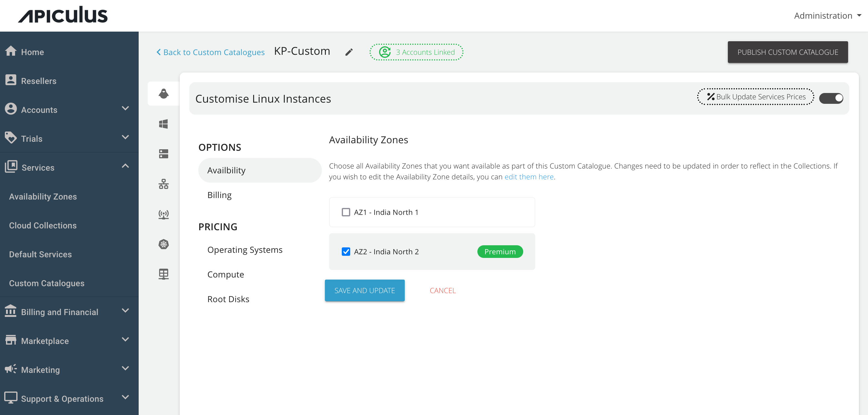Open the Operating Systems pricing section
868x415 pixels.
[x=245, y=249]
